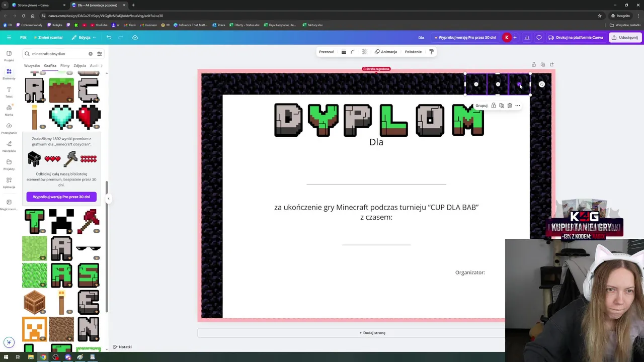Open the browser tab list dropdown
Image resolution: width=644 pixels, height=362 pixels.
(5, 5)
